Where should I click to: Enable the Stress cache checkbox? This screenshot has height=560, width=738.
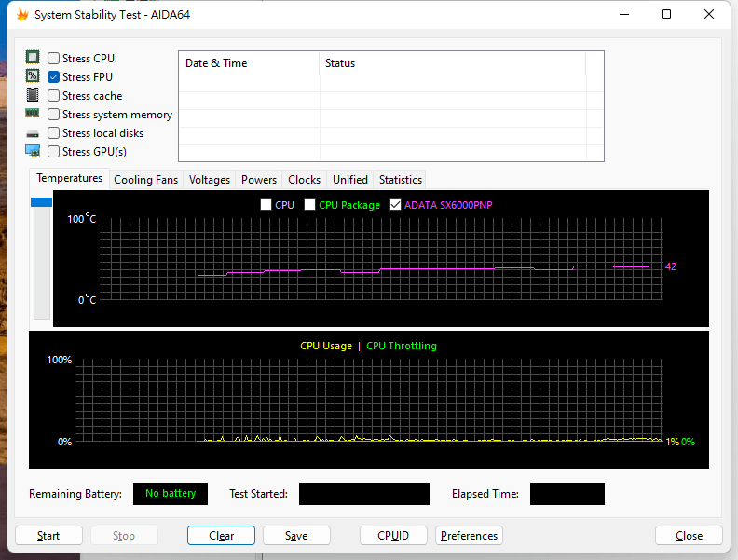click(x=54, y=96)
